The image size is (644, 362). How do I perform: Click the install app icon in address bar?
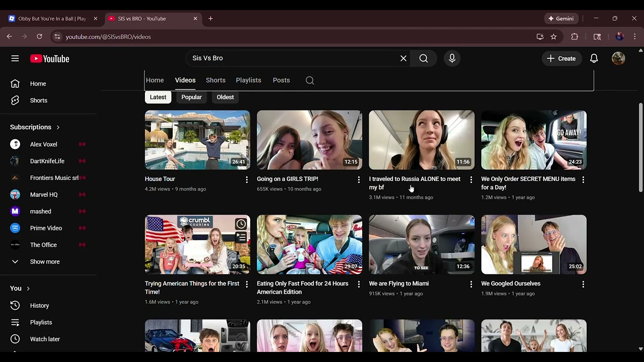[540, 37]
